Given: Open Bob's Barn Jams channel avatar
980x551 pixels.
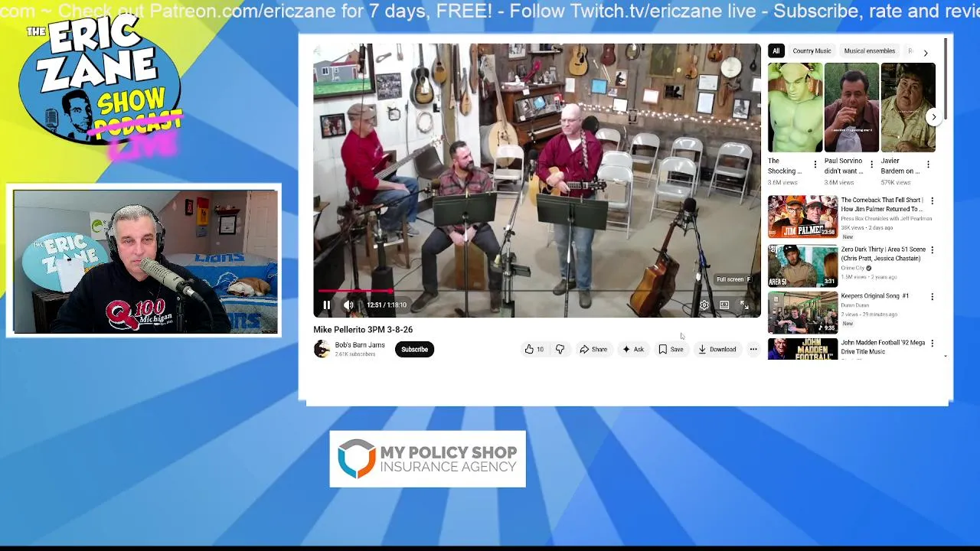Looking at the screenshot, I should [x=322, y=349].
